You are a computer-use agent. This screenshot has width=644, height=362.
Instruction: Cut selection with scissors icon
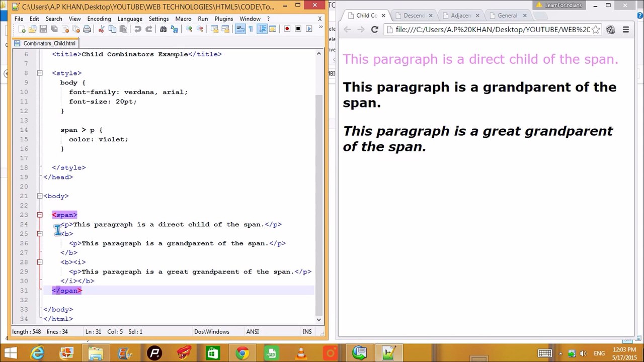point(101,29)
